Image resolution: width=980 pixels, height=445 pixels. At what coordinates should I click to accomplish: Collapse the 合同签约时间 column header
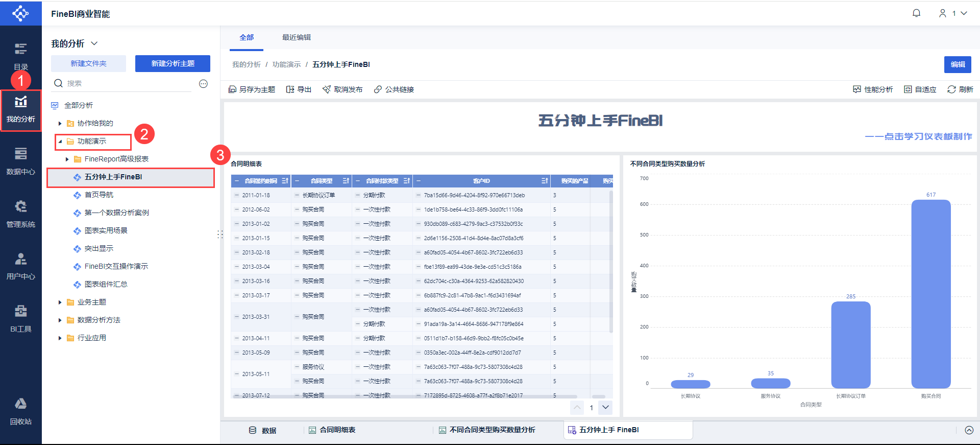(x=237, y=181)
